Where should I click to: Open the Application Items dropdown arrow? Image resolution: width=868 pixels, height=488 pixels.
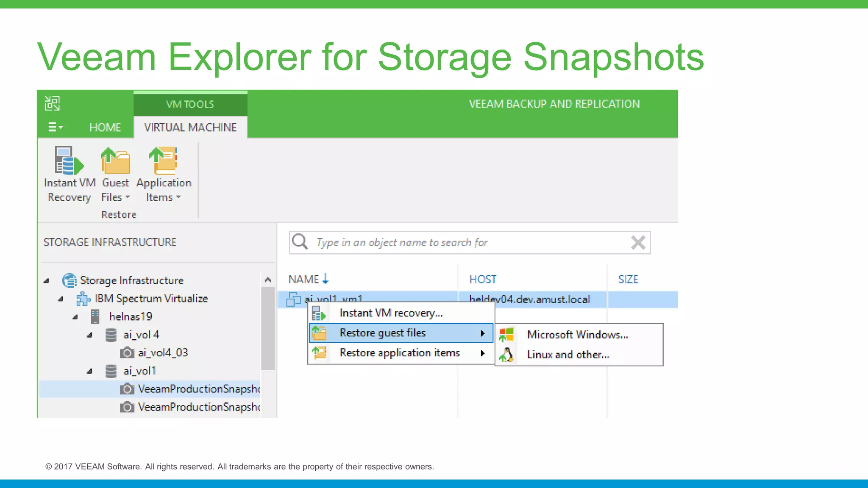[178, 197]
